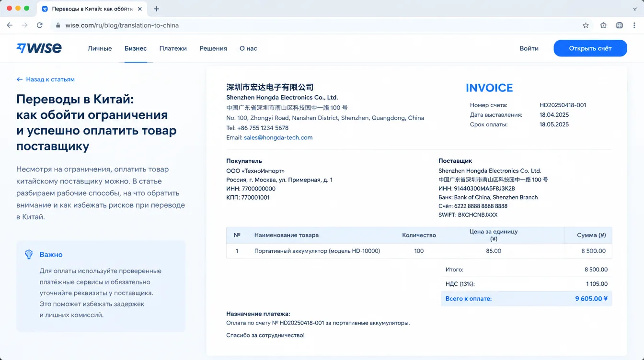Expand the tab search chevron
Image resolution: width=644 pixels, height=360 pixels.
635,9
